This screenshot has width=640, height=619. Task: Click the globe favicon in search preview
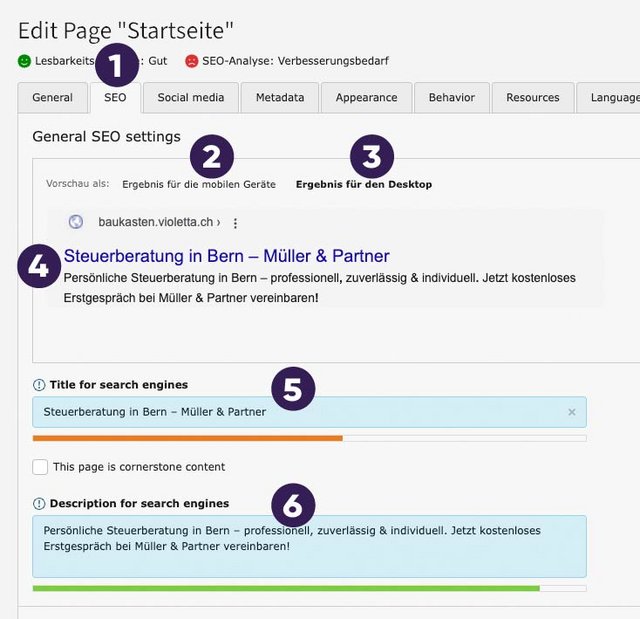pos(76,223)
